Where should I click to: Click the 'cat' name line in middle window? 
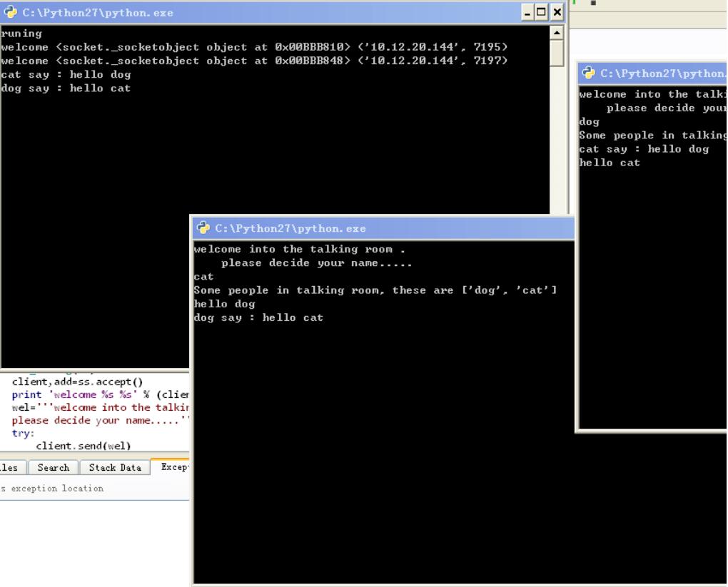(204, 277)
